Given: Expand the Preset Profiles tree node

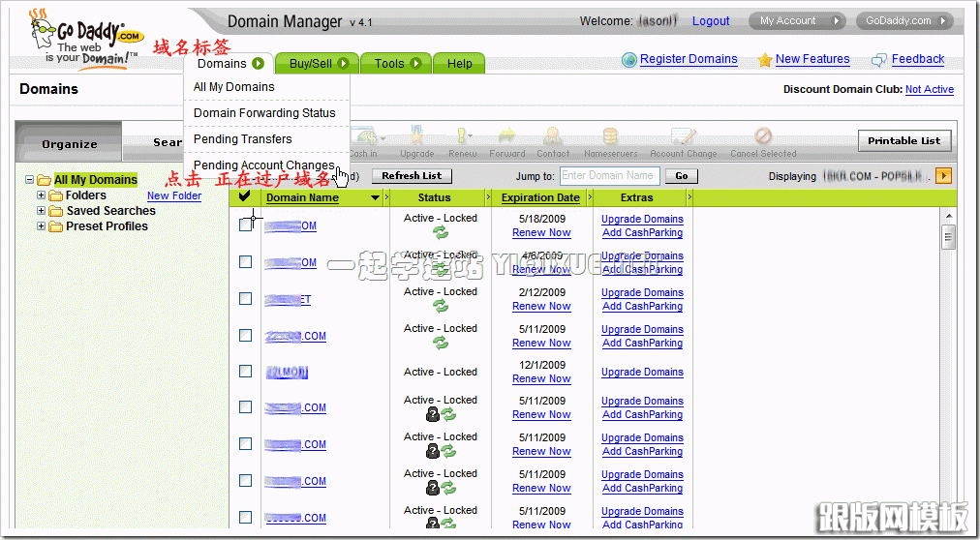Looking at the screenshot, I should [x=42, y=226].
